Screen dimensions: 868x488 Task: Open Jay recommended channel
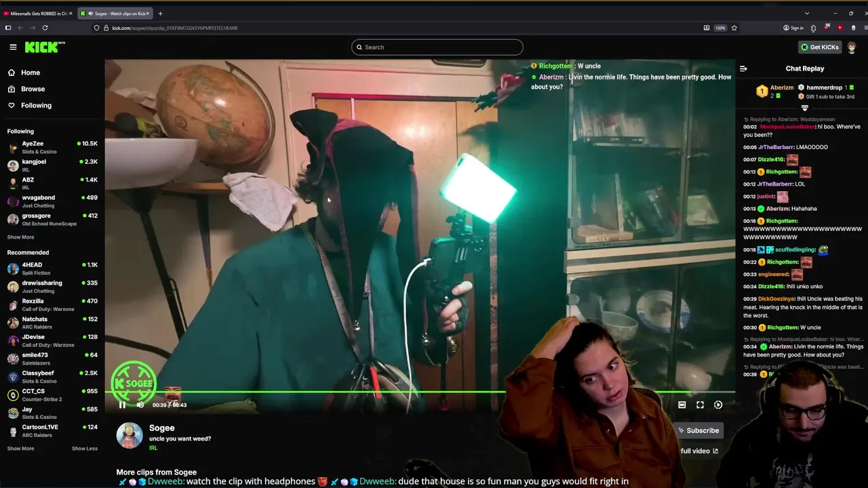pyautogui.click(x=52, y=413)
